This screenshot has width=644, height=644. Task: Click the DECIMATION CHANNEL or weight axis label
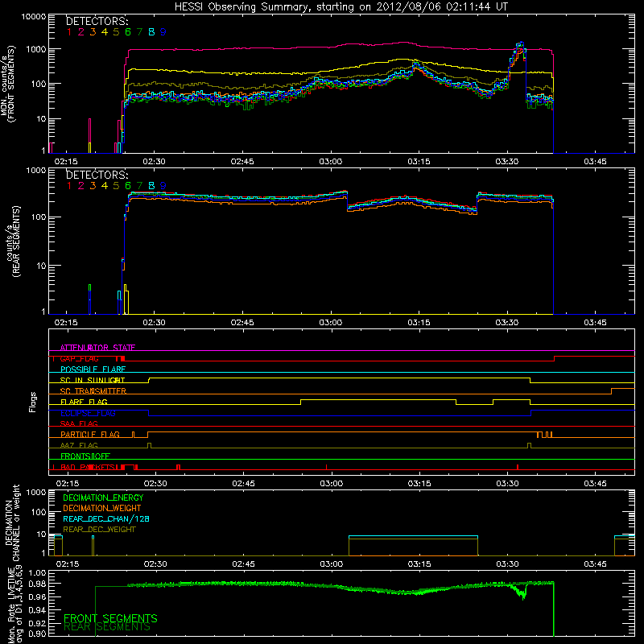pyautogui.click(x=12, y=522)
